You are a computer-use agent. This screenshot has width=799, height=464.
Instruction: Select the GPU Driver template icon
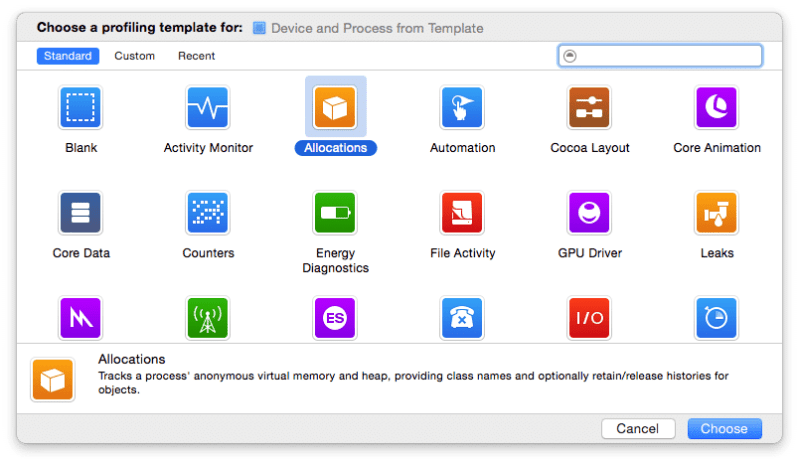[x=590, y=213]
